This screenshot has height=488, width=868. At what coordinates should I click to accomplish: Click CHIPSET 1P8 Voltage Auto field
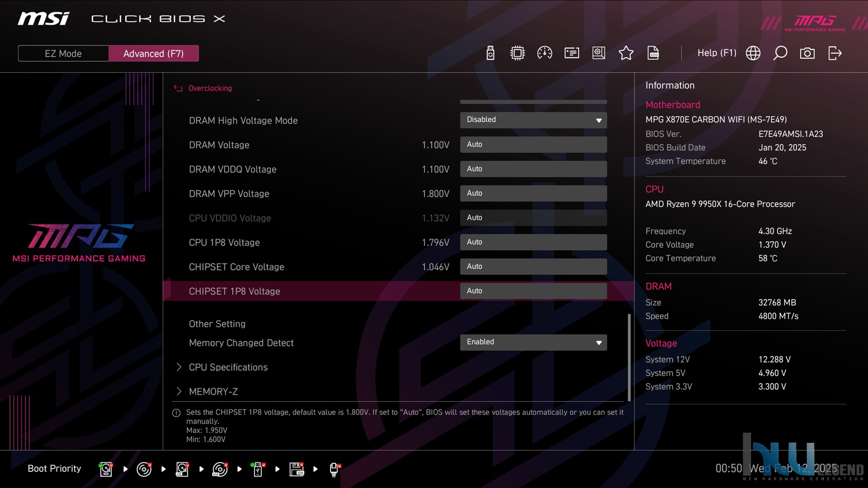(533, 291)
